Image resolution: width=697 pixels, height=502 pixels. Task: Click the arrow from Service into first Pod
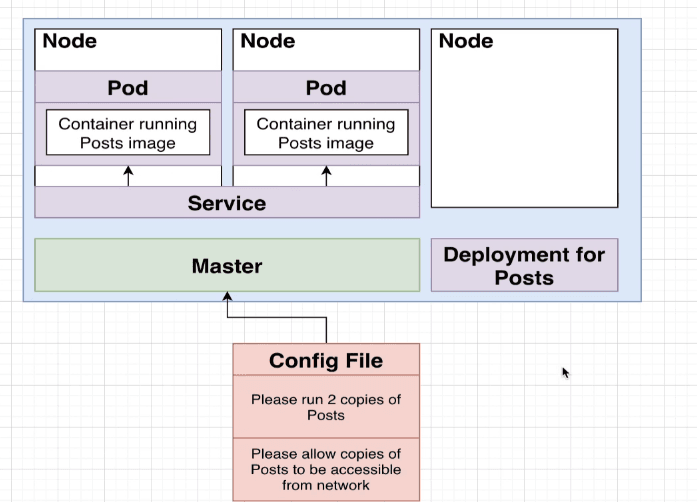tap(128, 176)
